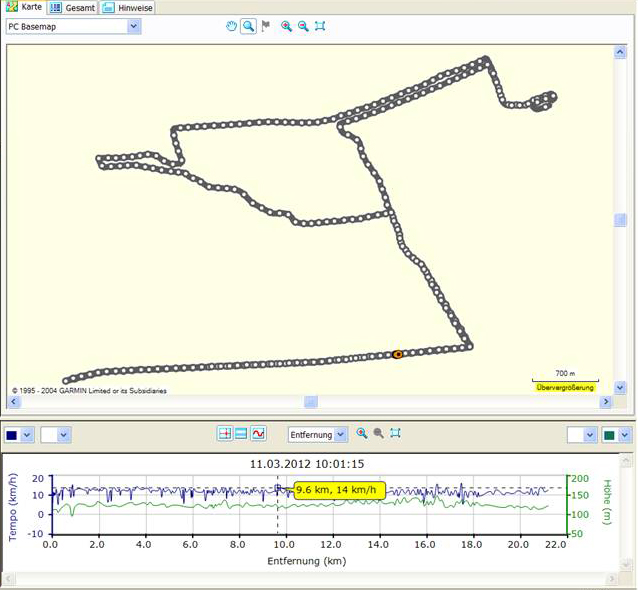This screenshot has width=638, height=590.
Task: Select the hand pan tool above the map
Action: pyautogui.click(x=231, y=27)
